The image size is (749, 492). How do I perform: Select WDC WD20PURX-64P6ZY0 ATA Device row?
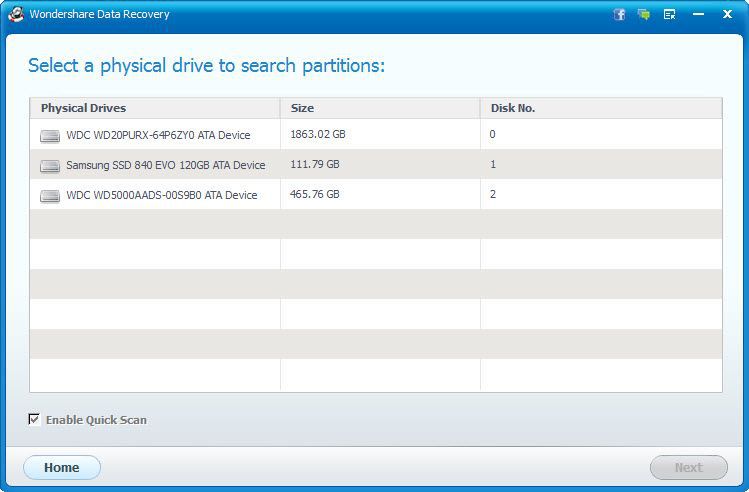[376, 134]
